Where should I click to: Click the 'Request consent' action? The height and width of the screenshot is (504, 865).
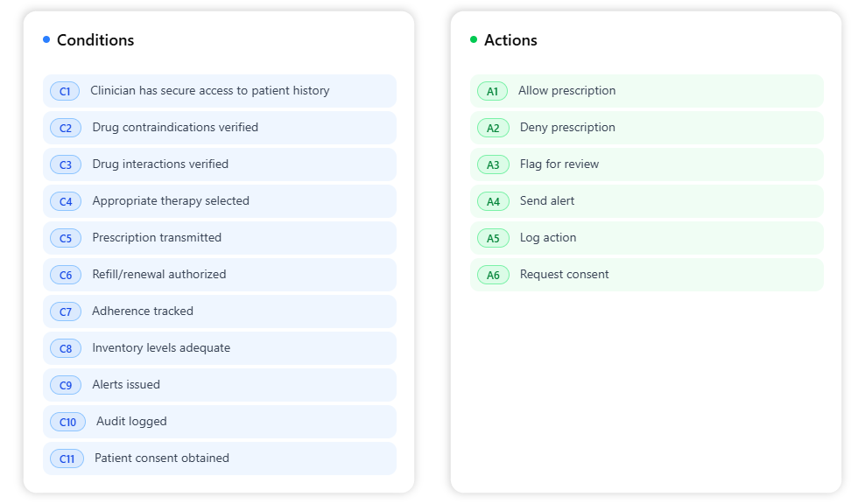565,275
